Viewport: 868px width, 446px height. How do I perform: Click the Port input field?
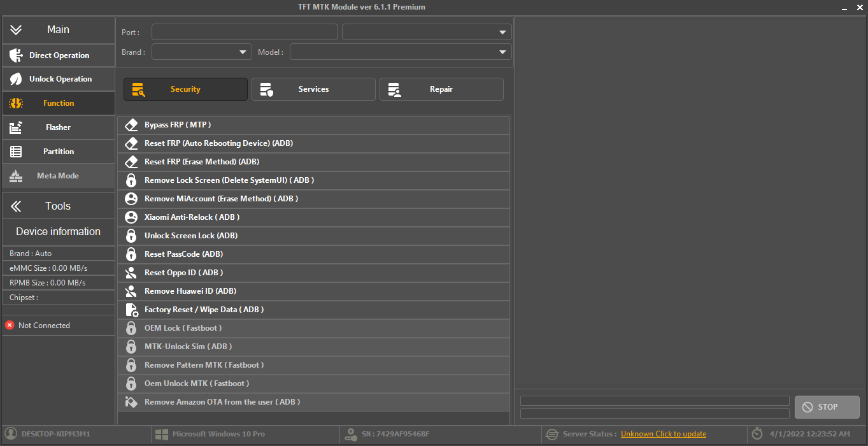[x=245, y=31]
